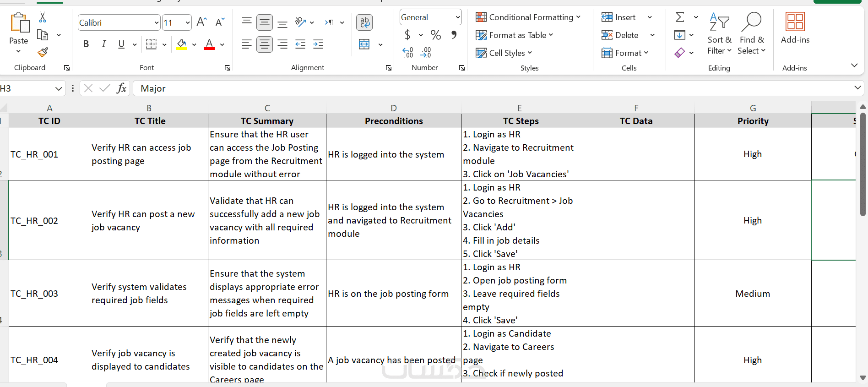
Task: Toggle Align Left for text
Action: pyautogui.click(x=247, y=44)
